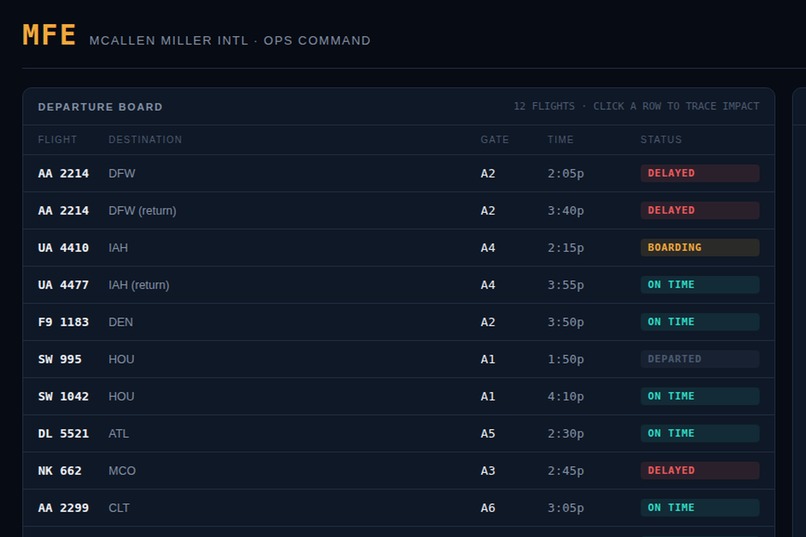
Task: Click the DEPARTED status badge
Action: coord(700,359)
